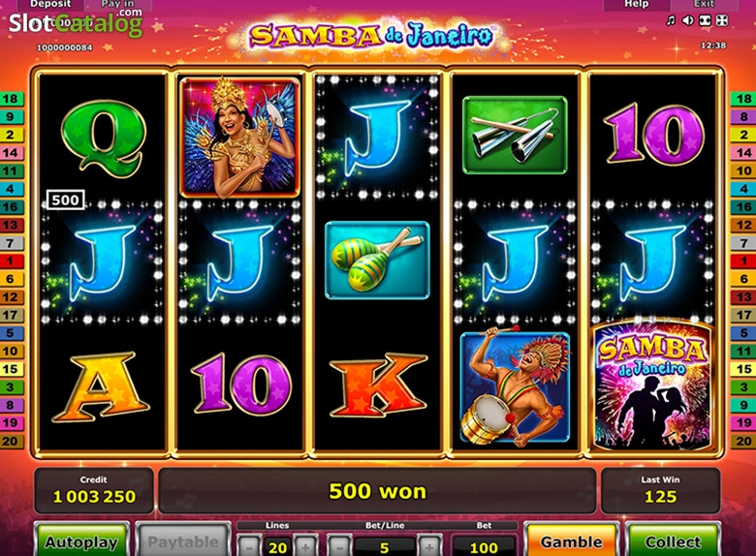
Task: Click the agogo bells symbol
Action: coord(515,135)
